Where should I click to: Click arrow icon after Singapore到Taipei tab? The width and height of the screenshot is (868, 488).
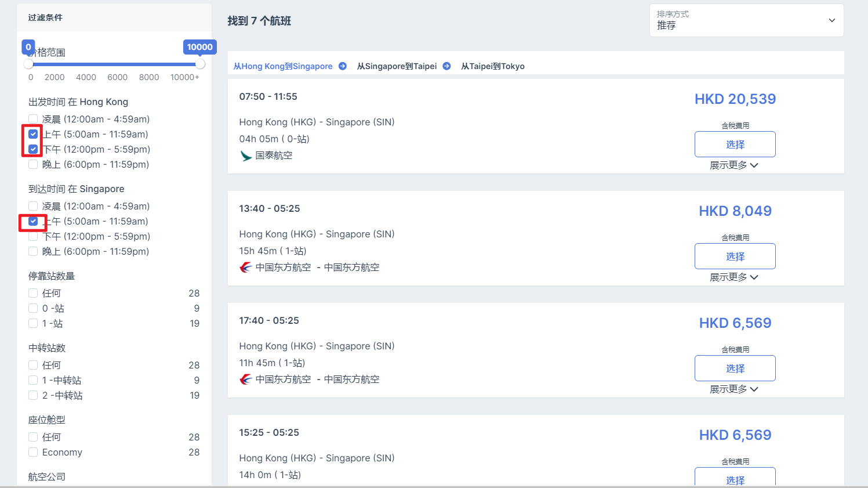pyautogui.click(x=446, y=66)
